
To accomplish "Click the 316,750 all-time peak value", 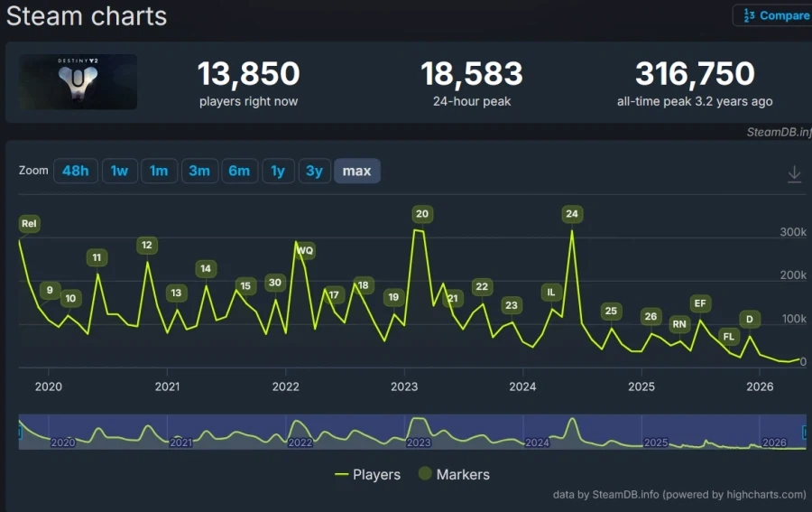I will (x=695, y=73).
